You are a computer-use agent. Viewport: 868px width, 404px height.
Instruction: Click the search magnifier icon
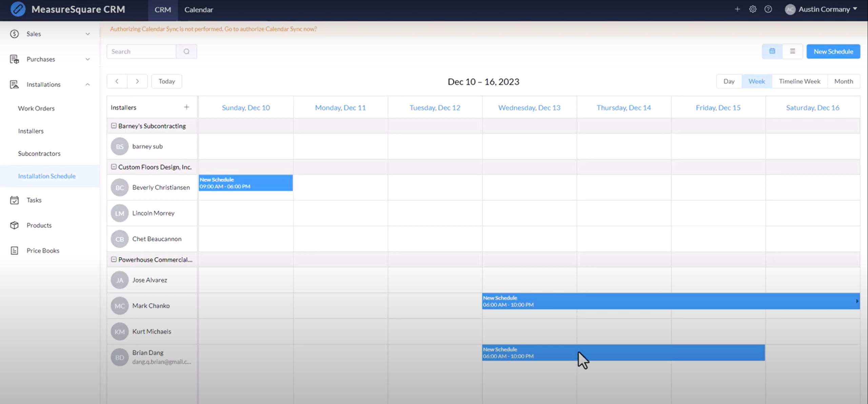click(186, 51)
